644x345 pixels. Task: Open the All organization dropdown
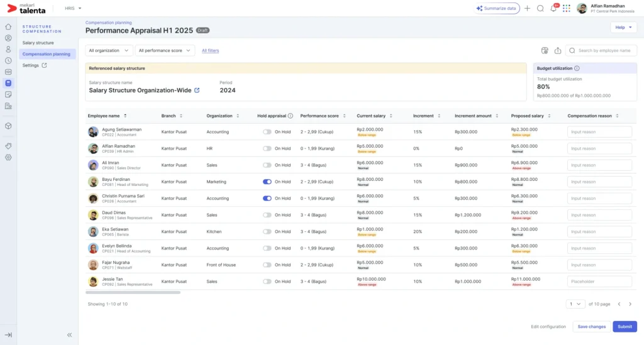tap(109, 50)
